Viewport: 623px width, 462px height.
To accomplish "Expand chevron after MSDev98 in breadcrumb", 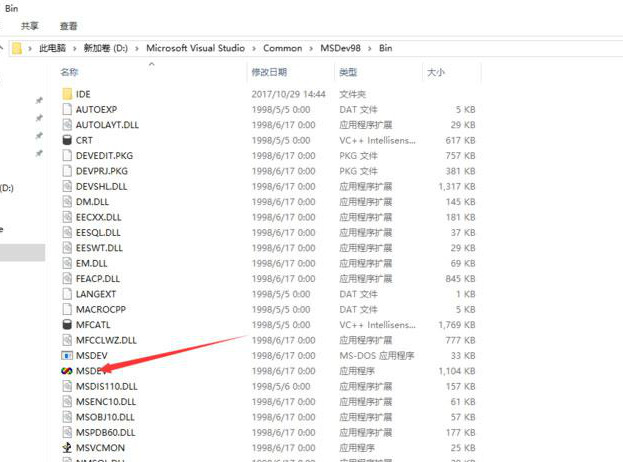I will pyautogui.click(x=370, y=49).
